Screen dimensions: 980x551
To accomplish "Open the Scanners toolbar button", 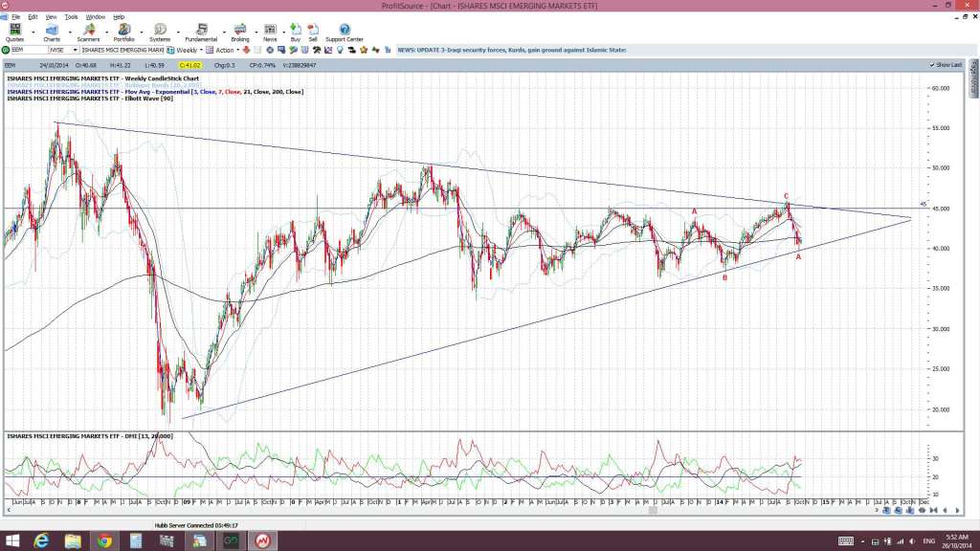I will (x=88, y=33).
